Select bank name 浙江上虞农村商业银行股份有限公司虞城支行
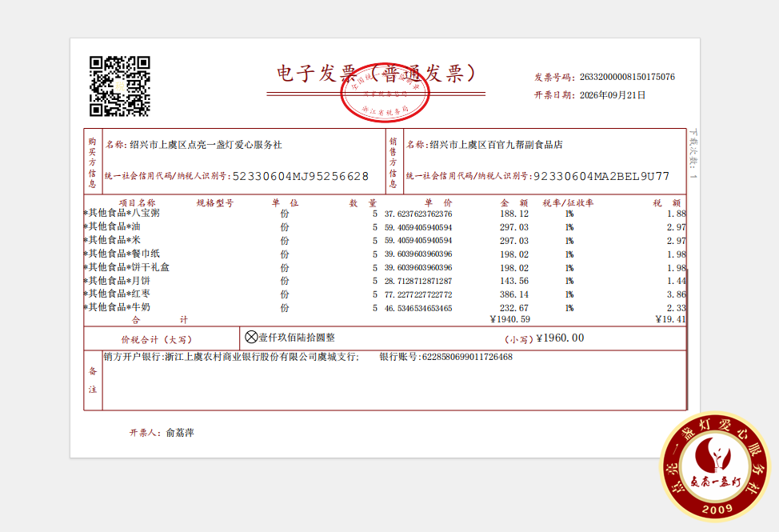Screen dimensions: 779x532 pos(260,357)
